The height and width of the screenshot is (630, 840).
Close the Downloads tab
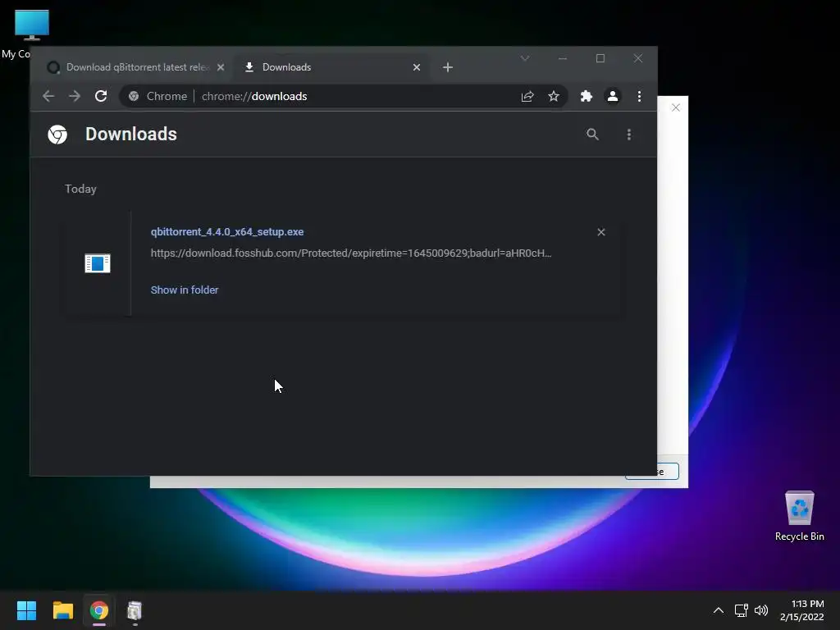click(x=416, y=67)
